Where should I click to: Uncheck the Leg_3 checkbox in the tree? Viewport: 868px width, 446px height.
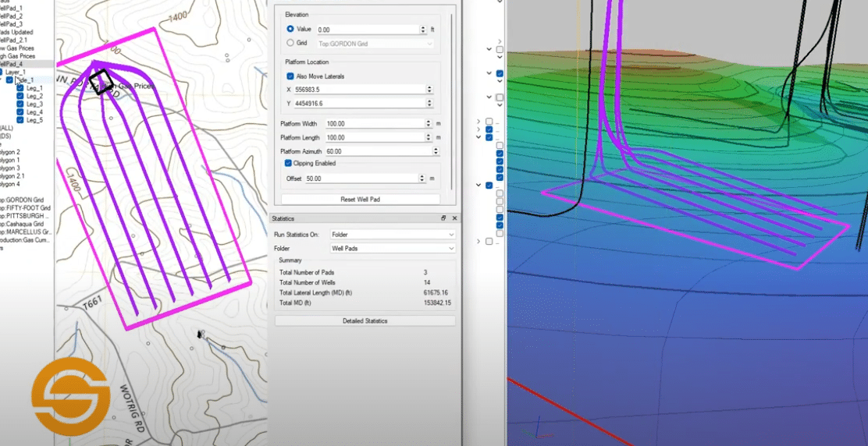(20, 104)
